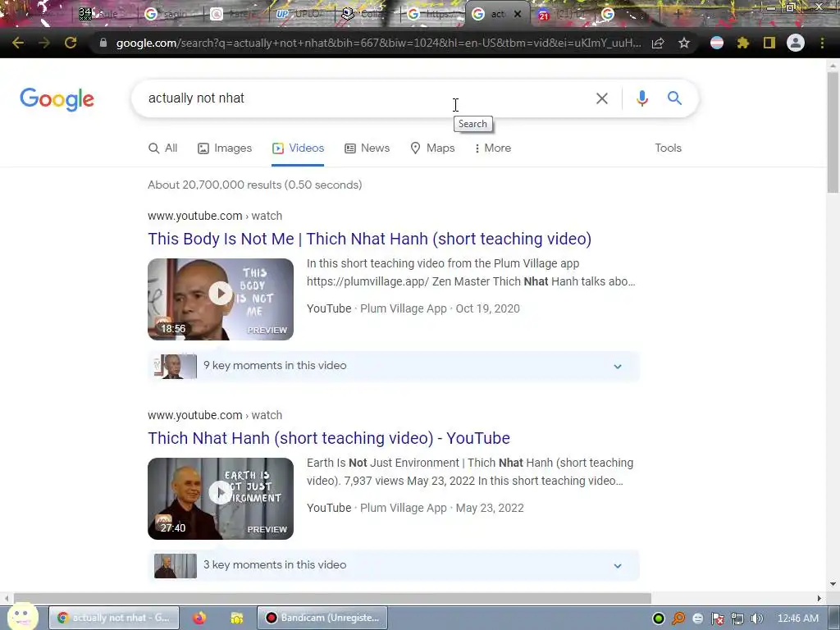Expand '3 key moments in this video'
This screenshot has height=630, width=840.
(394, 566)
